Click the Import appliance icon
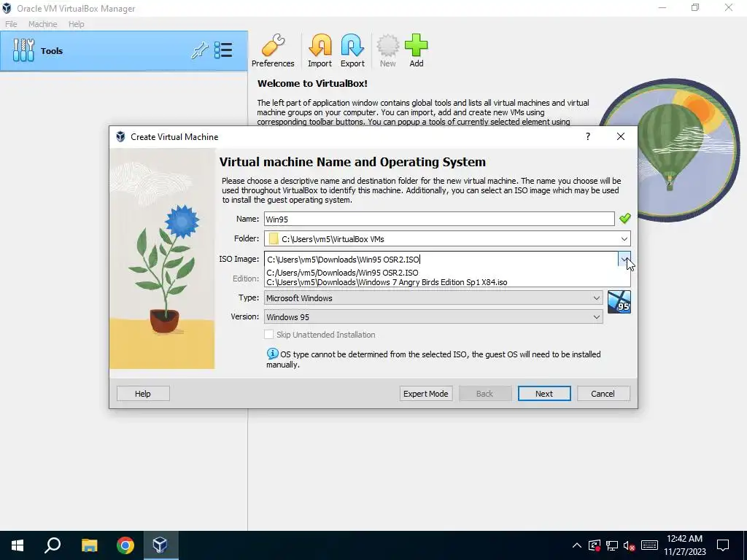The width and height of the screenshot is (747, 560). (x=320, y=50)
